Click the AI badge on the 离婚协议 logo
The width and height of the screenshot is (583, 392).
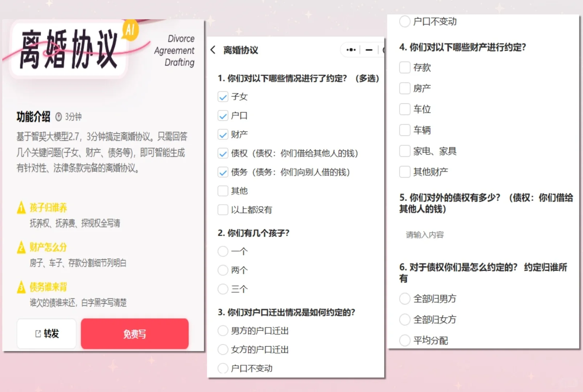[130, 30]
